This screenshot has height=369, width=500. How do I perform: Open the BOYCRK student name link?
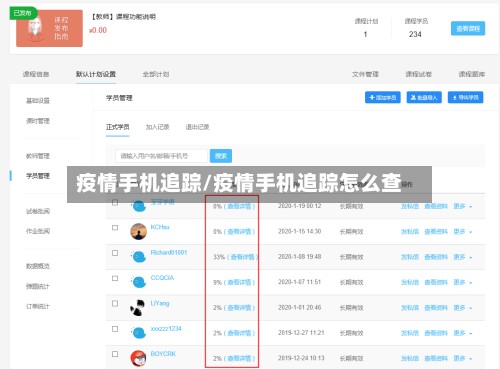click(163, 354)
